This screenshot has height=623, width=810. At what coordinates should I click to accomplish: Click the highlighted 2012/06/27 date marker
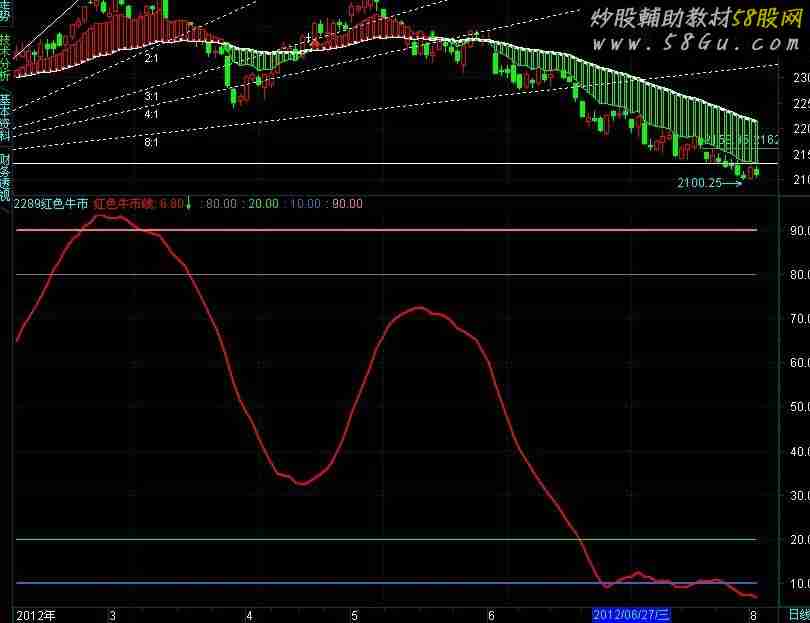pos(631,614)
